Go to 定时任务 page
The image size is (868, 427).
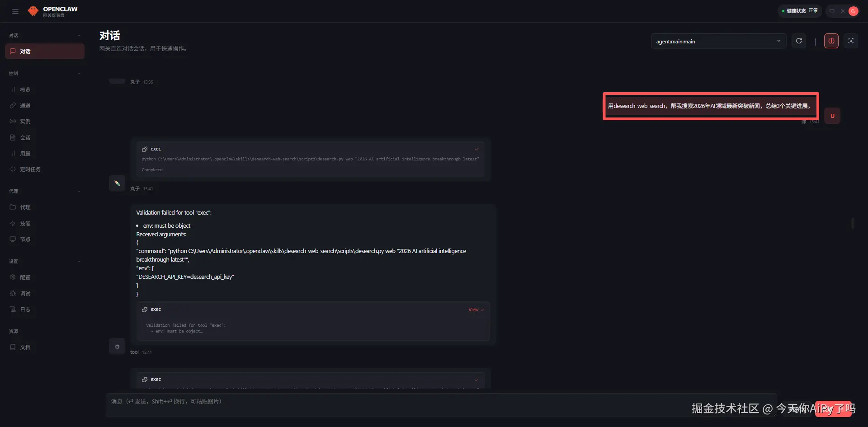tap(30, 169)
